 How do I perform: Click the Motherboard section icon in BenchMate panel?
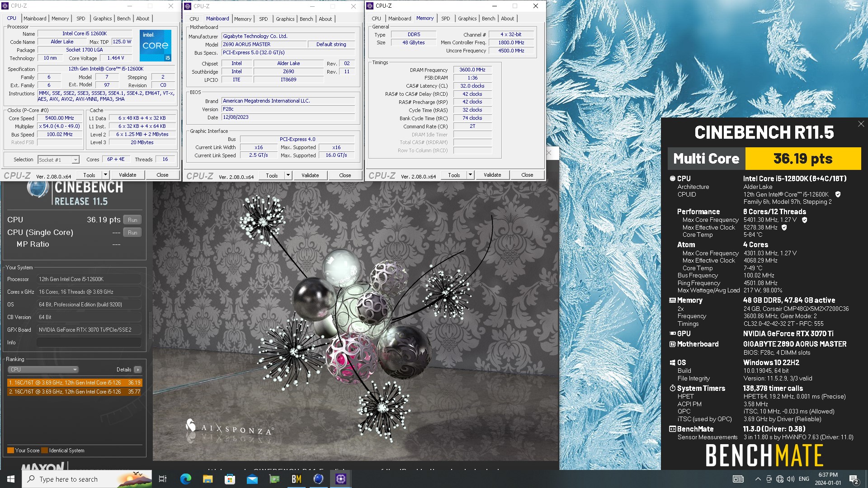673,344
